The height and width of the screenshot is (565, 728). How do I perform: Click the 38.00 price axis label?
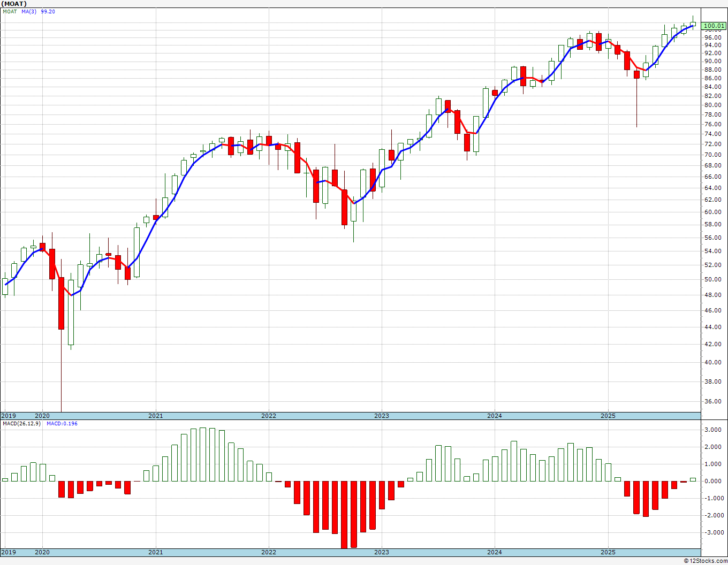[x=712, y=382]
